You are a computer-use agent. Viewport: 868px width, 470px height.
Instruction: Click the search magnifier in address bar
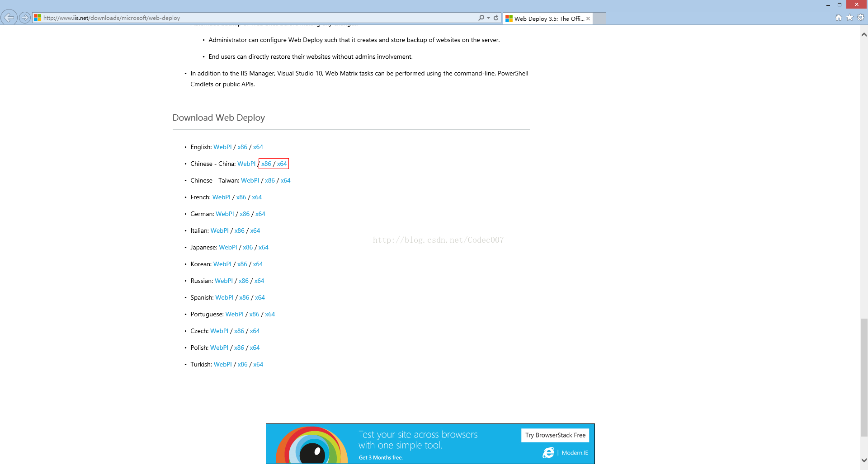coord(481,18)
